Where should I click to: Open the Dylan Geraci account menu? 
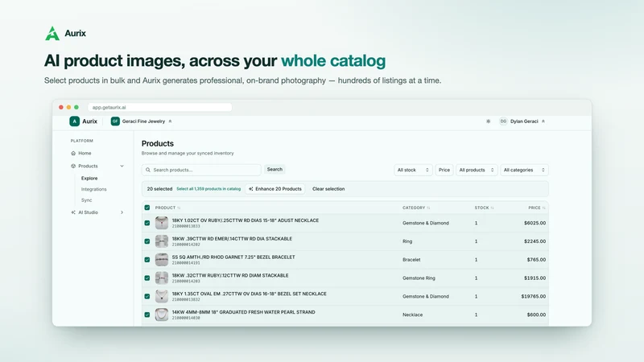click(x=522, y=121)
